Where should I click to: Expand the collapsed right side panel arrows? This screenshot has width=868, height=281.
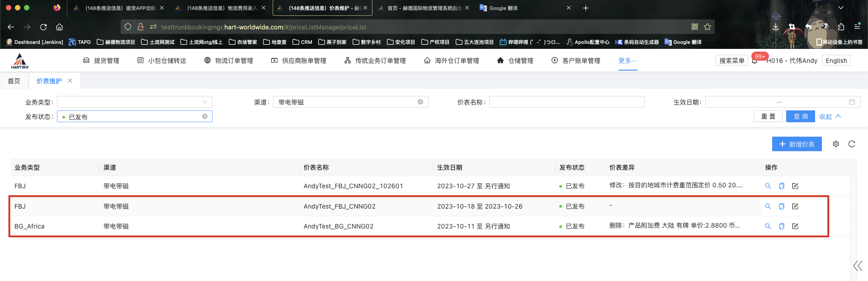pyautogui.click(x=857, y=266)
